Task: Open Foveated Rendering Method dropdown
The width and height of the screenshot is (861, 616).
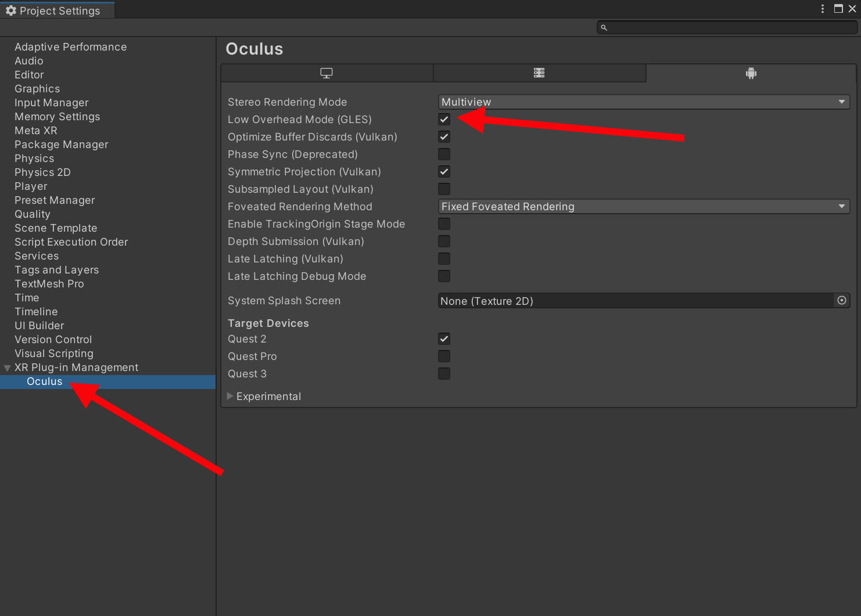Action: click(644, 207)
